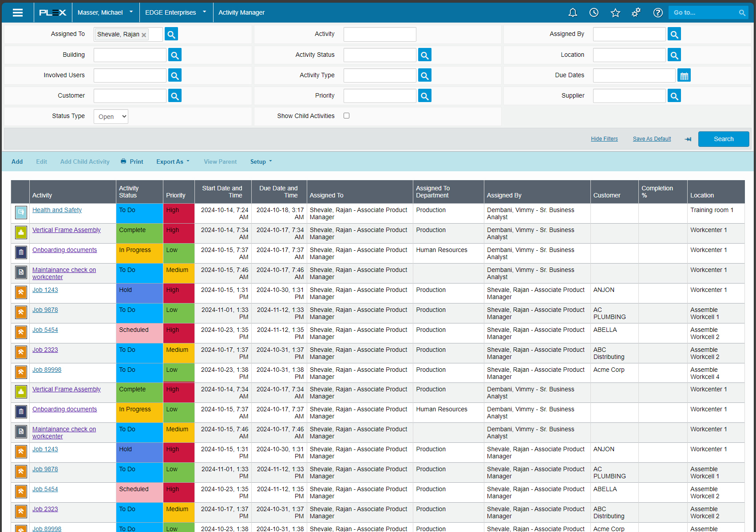Click the recent history clock icon
This screenshot has width=756, height=532.
[x=594, y=12]
